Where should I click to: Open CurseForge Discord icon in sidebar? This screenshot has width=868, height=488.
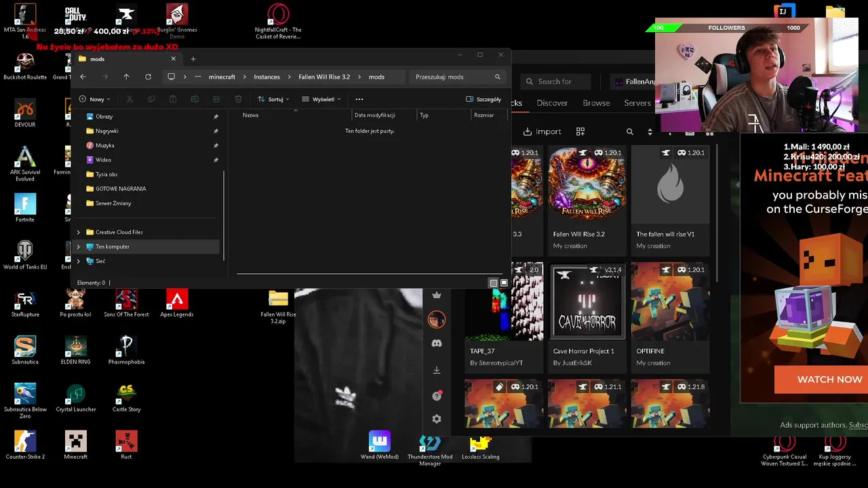[437, 344]
